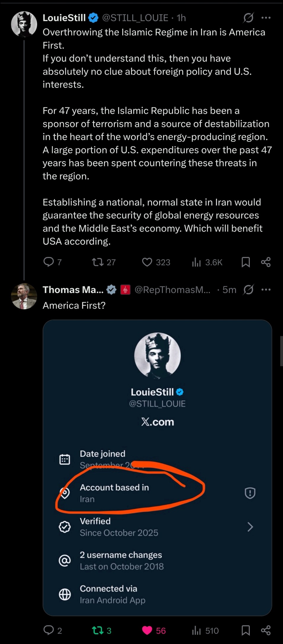283x644 pixels.
Task: Bookmark Thomas Massie's reply
Action: pos(246,630)
